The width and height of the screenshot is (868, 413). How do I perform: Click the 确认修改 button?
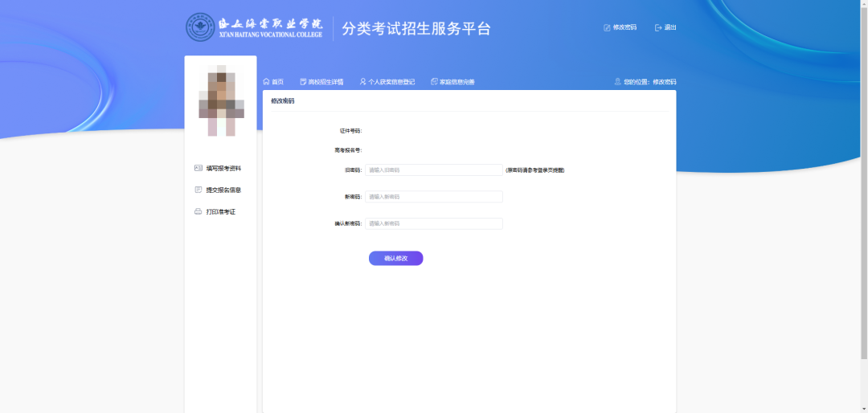click(x=395, y=259)
